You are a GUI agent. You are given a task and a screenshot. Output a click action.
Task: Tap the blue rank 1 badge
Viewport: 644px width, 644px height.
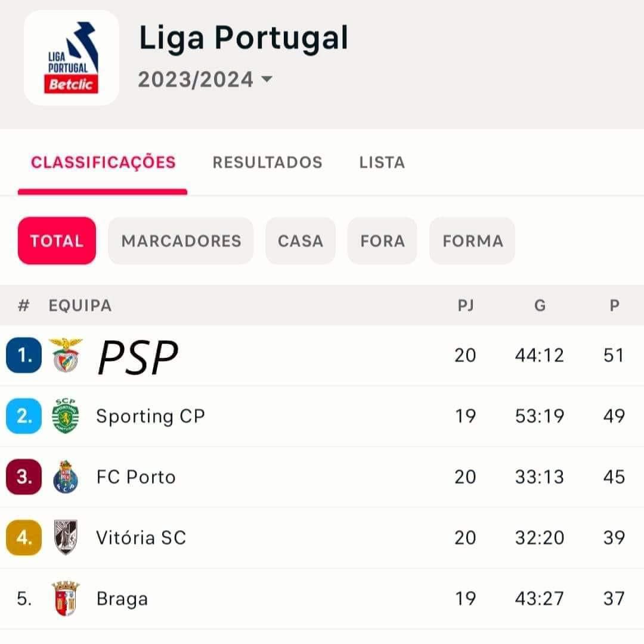tap(24, 355)
